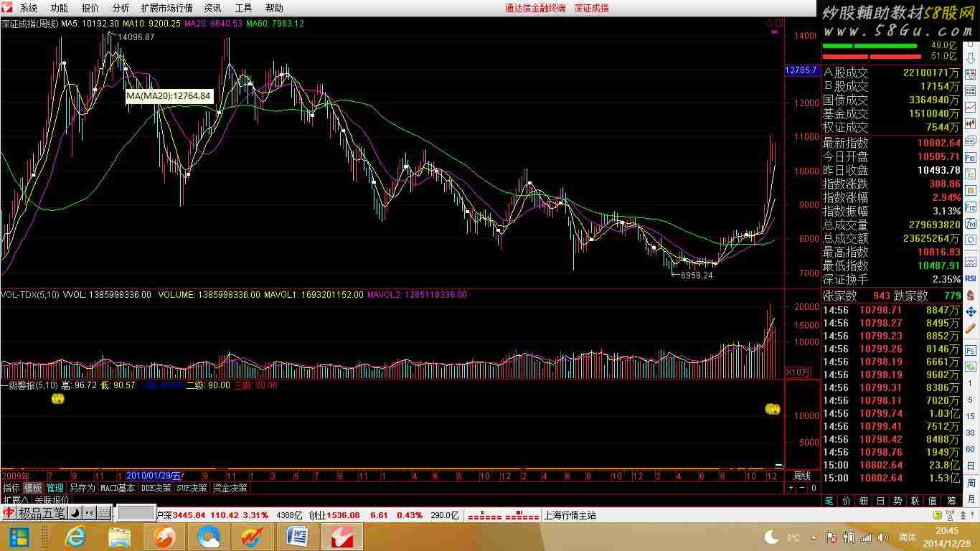
Task: Click the plus zoom button under 周线
Action: pos(791,488)
